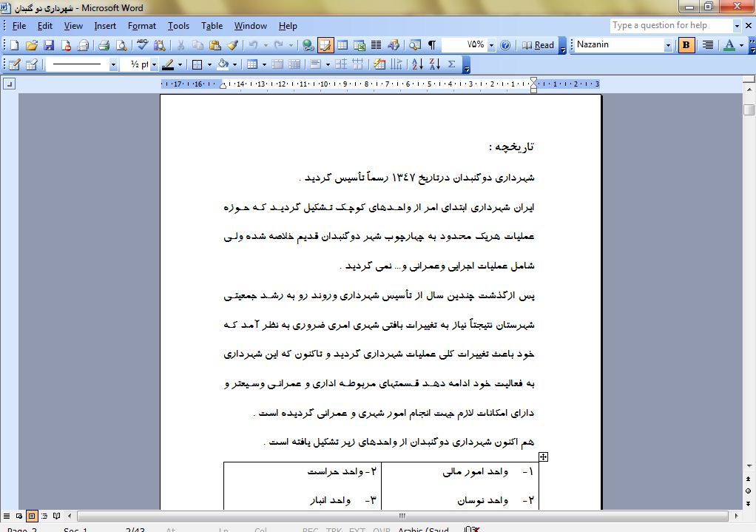The image size is (756, 532).
Task: Toggle the Tables and Borders toolbar button
Action: point(325,45)
